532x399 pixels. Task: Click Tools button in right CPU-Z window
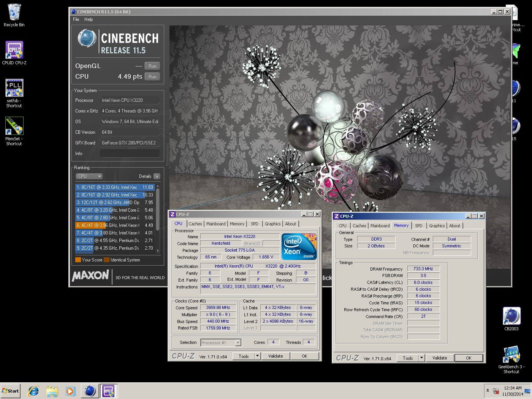tap(408, 358)
